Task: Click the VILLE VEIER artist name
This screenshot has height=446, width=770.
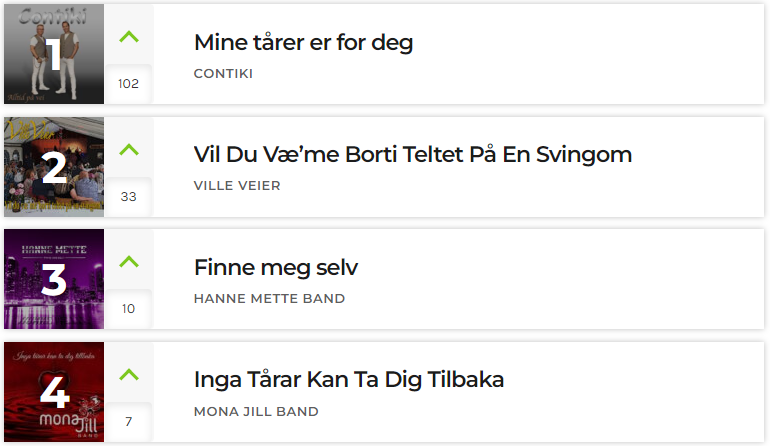Action: tap(237, 186)
